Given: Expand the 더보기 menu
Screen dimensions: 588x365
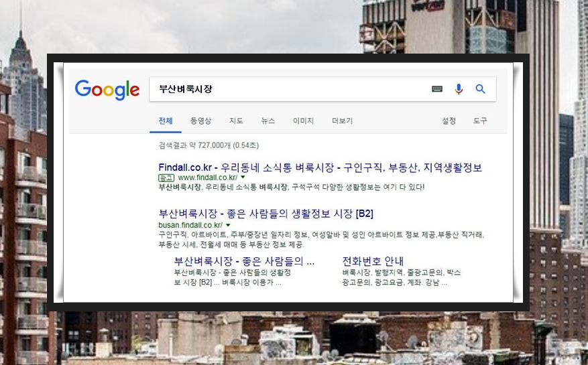Looking at the screenshot, I should pyautogui.click(x=342, y=121).
